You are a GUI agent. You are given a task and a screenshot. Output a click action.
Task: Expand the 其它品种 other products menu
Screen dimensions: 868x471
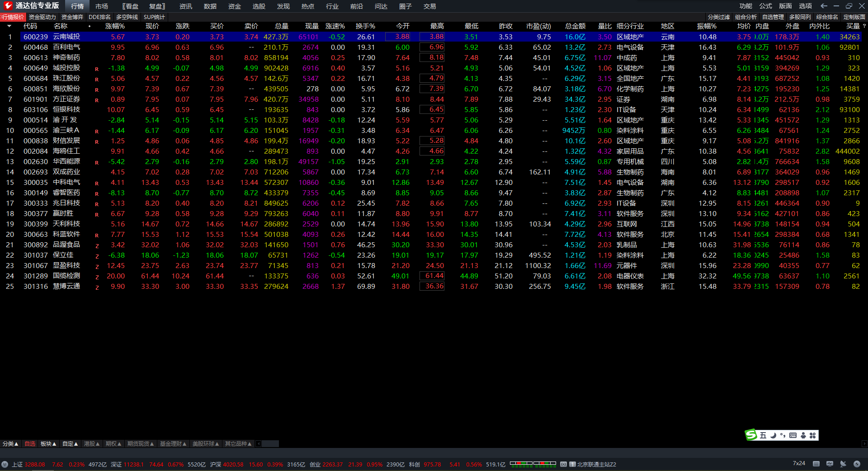coord(238,444)
